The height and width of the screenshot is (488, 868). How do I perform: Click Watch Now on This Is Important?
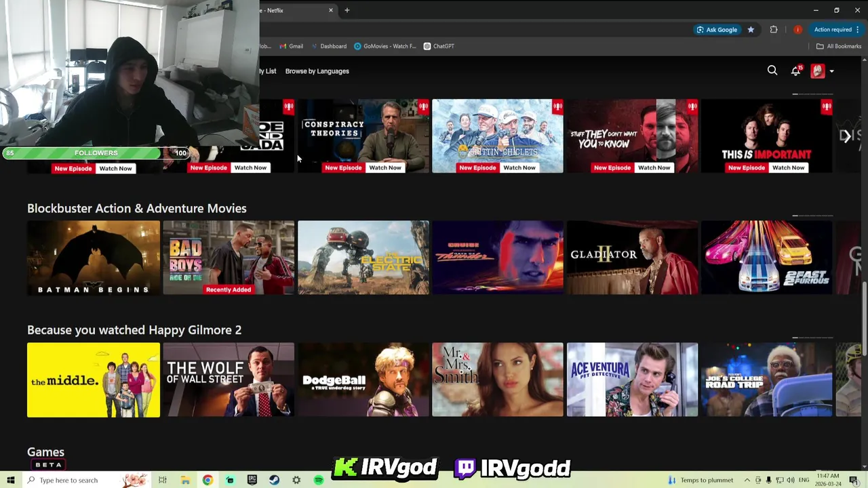788,167
